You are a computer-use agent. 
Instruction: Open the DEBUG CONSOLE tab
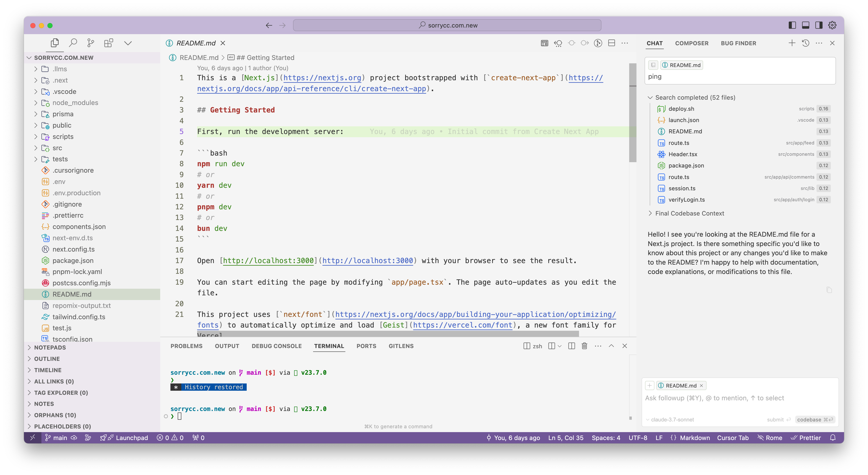click(x=276, y=346)
